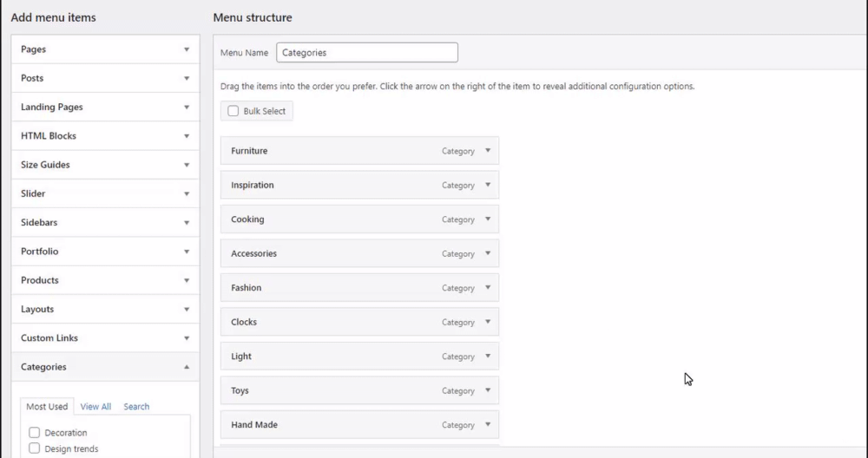The image size is (868, 458).
Task: Enable the Bulk Select checkbox
Action: (233, 111)
